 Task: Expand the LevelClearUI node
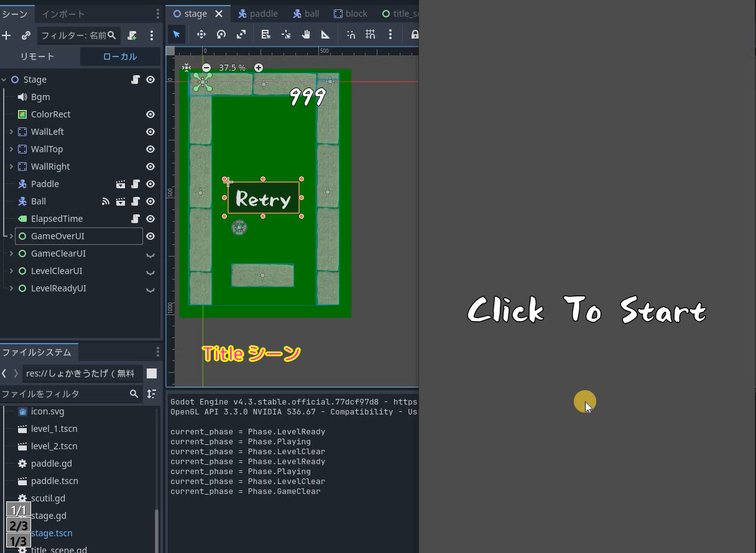[11, 271]
